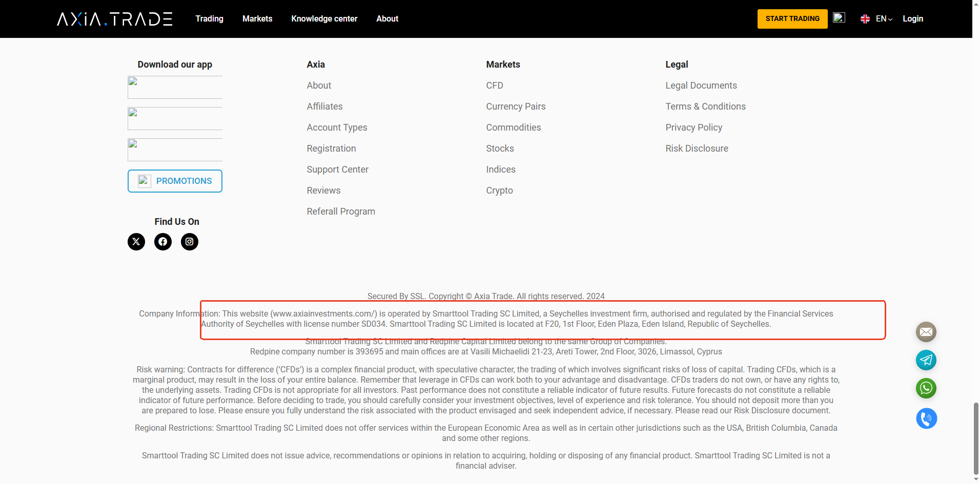Click the UK flag language icon
980x484 pixels.
pyautogui.click(x=865, y=18)
